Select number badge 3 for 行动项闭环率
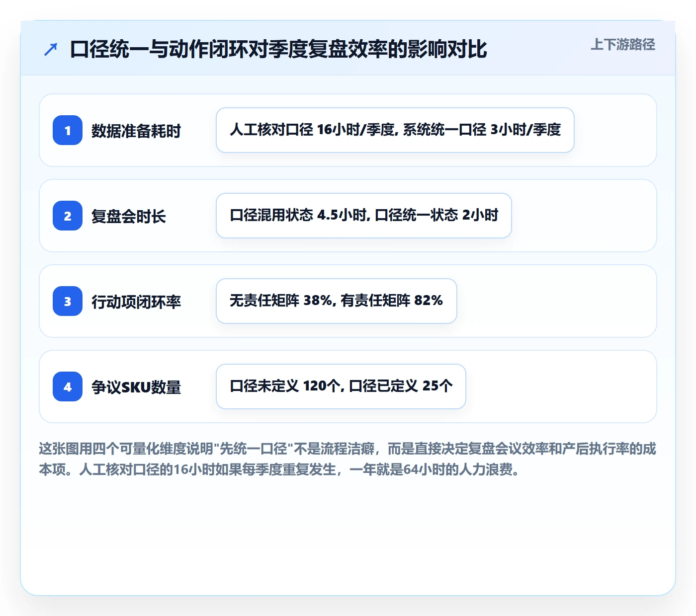The height and width of the screenshot is (616, 696). click(x=68, y=301)
